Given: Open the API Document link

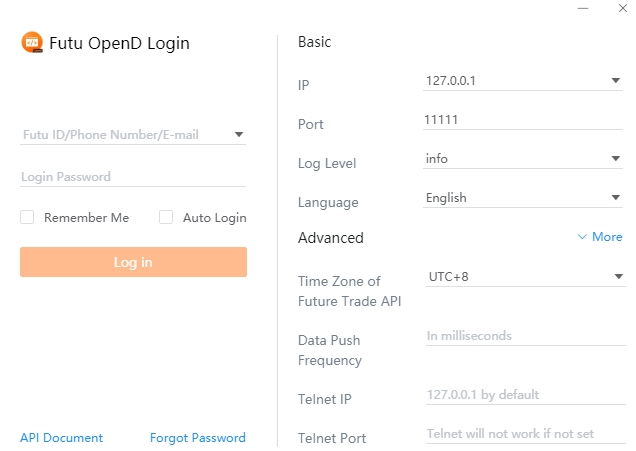Looking at the screenshot, I should point(61,438).
